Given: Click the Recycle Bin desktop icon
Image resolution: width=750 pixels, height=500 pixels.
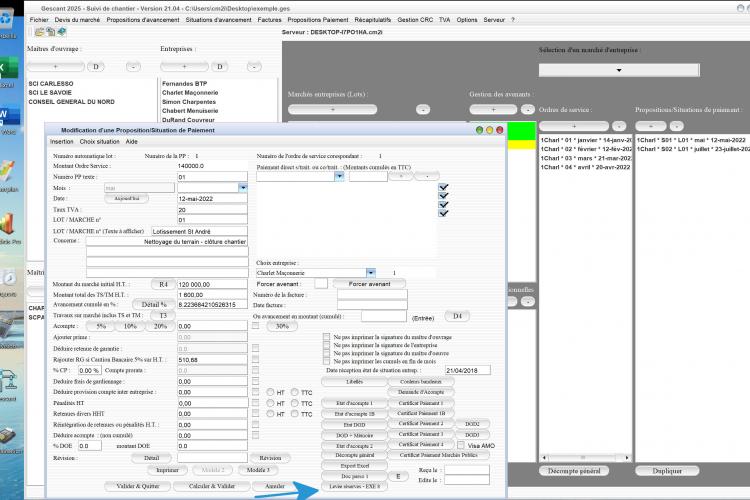Looking at the screenshot, I should click(x=7, y=19).
